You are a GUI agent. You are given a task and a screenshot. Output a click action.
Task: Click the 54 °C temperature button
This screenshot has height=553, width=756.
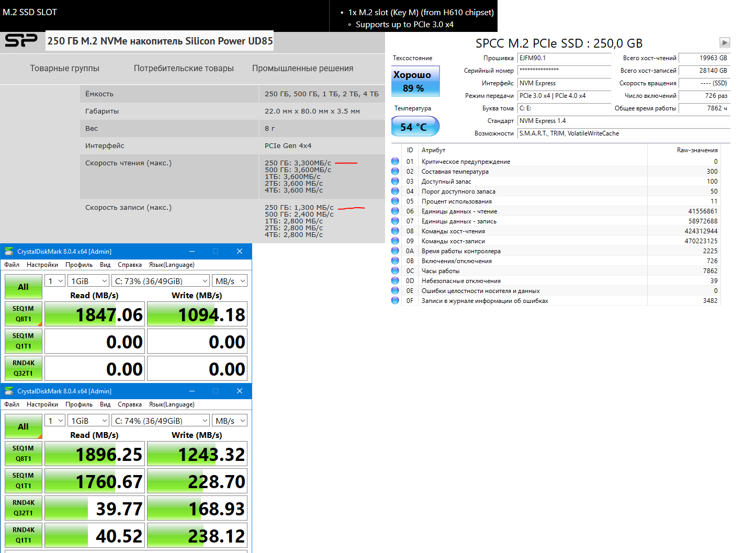pyautogui.click(x=415, y=127)
